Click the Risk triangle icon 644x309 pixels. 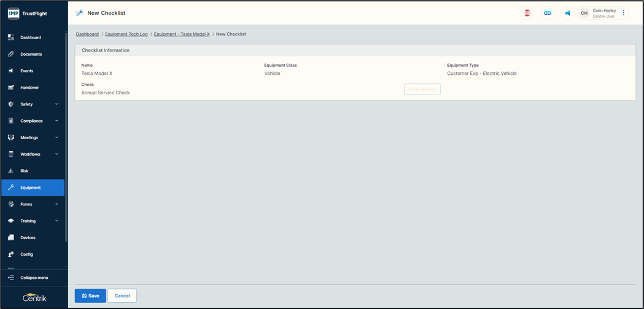coord(11,170)
